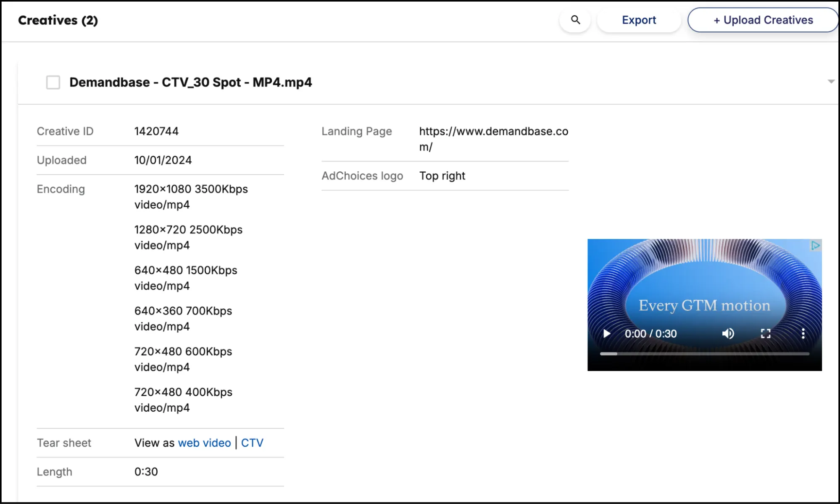Click Export button

(639, 20)
